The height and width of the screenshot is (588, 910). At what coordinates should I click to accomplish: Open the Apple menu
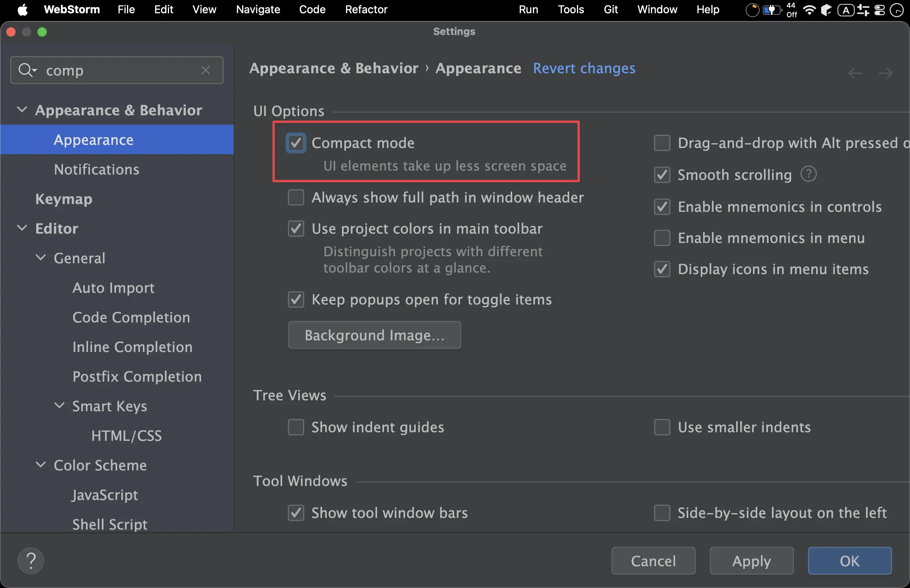[x=23, y=9]
